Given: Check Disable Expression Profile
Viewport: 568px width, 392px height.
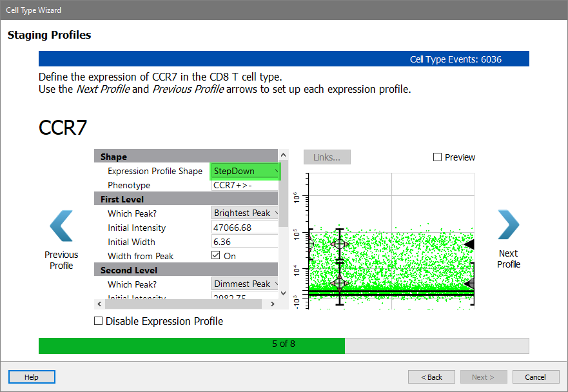Looking at the screenshot, I should coord(99,321).
